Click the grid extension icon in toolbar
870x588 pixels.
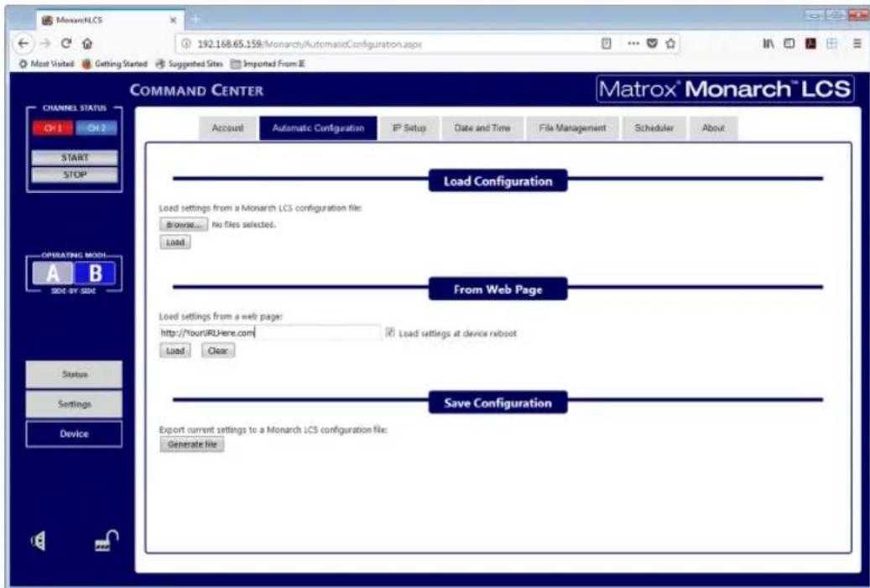pos(831,44)
